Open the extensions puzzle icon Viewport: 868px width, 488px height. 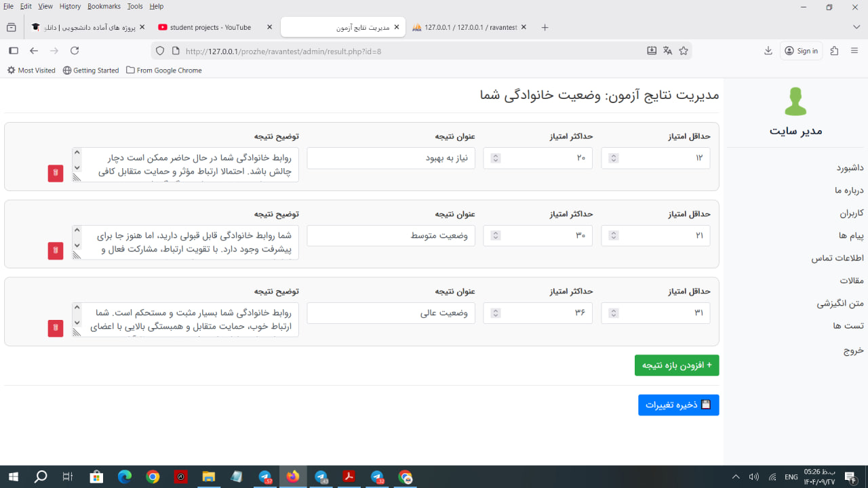point(834,51)
